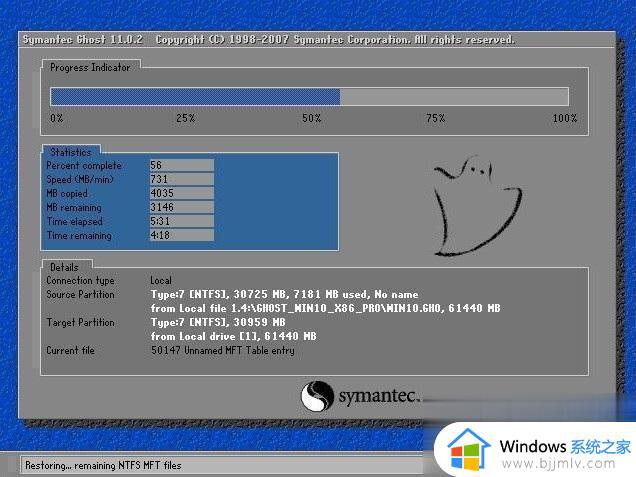Click the ghost mascot drawing

pos(477,205)
